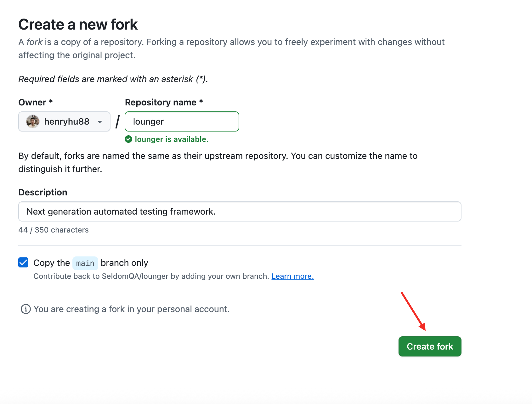
Task: Click the henryhu88 owner avatar
Action: [x=33, y=121]
